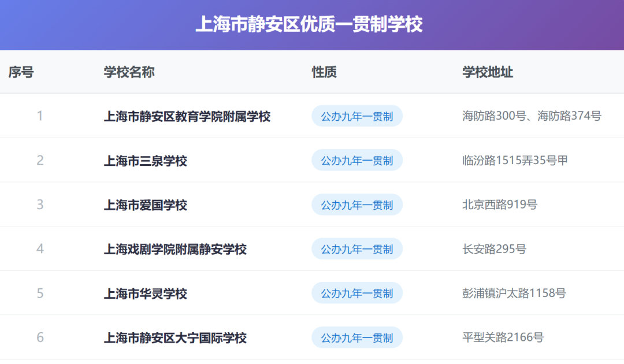Select 上海市三泉学校 school name

click(145, 161)
